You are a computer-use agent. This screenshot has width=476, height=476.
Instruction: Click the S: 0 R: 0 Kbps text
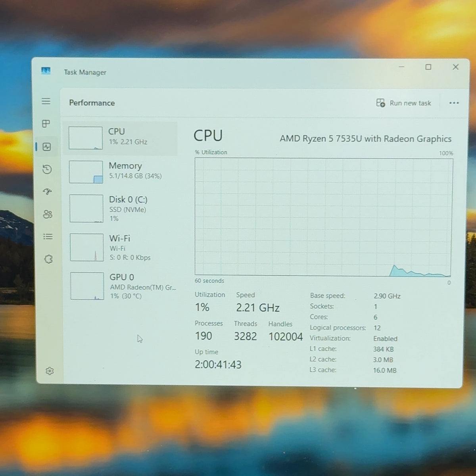[130, 257]
